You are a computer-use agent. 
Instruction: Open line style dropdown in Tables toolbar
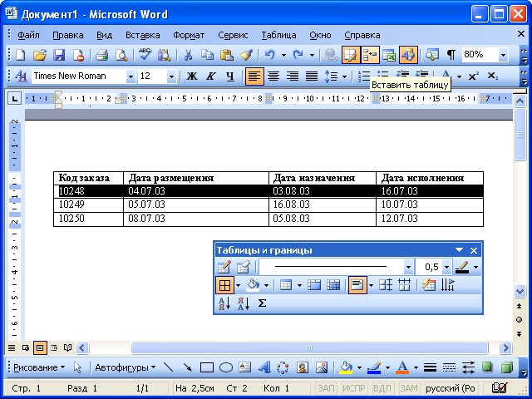[408, 268]
